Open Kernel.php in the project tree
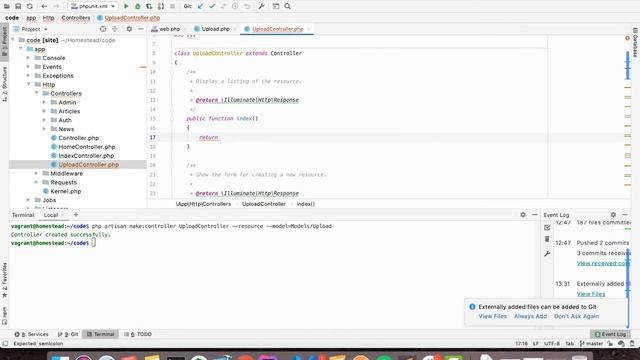The height and width of the screenshot is (360, 640). point(65,191)
